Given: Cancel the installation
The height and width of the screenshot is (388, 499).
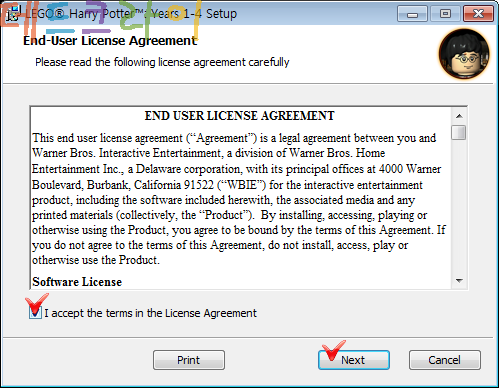Looking at the screenshot, I should click(x=445, y=360).
